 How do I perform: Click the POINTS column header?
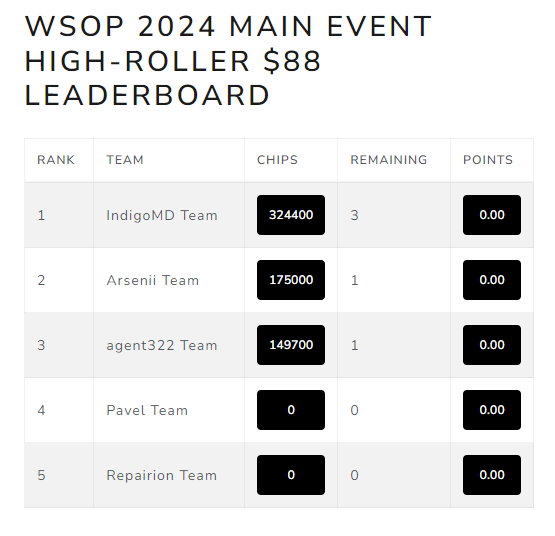point(488,160)
